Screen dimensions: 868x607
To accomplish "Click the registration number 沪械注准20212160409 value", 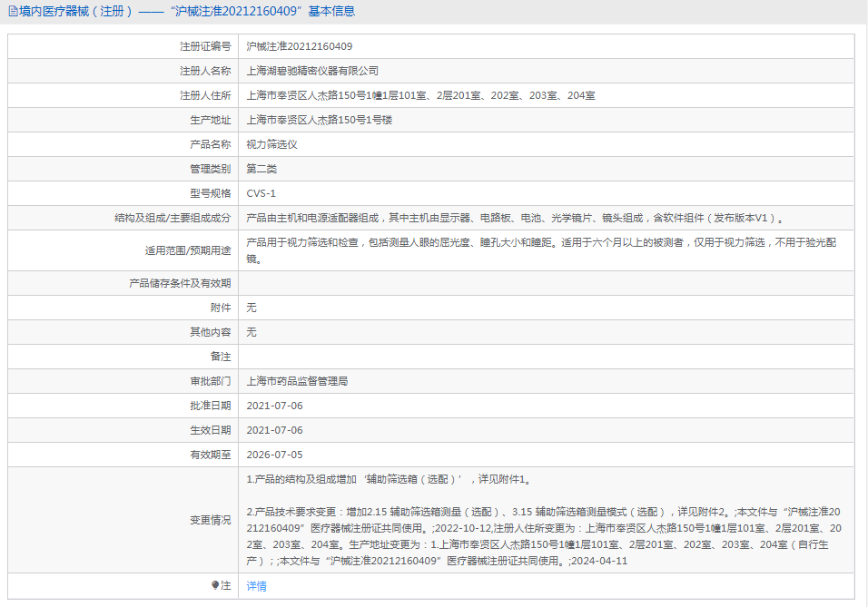I will (300, 46).
